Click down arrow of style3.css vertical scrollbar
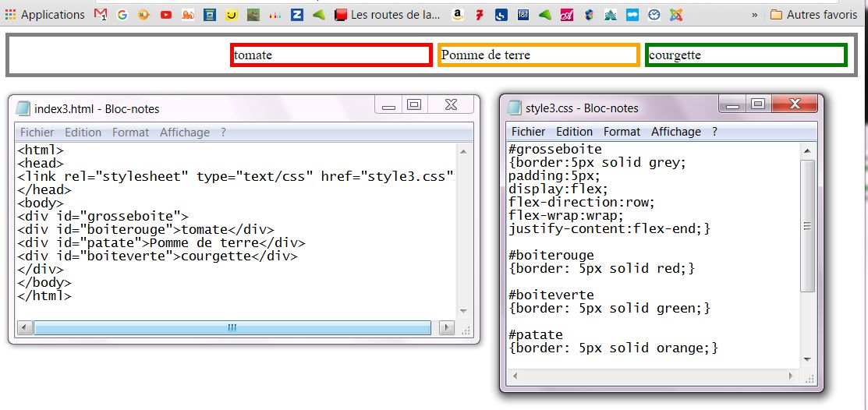The width and height of the screenshot is (868, 410). pyautogui.click(x=808, y=359)
